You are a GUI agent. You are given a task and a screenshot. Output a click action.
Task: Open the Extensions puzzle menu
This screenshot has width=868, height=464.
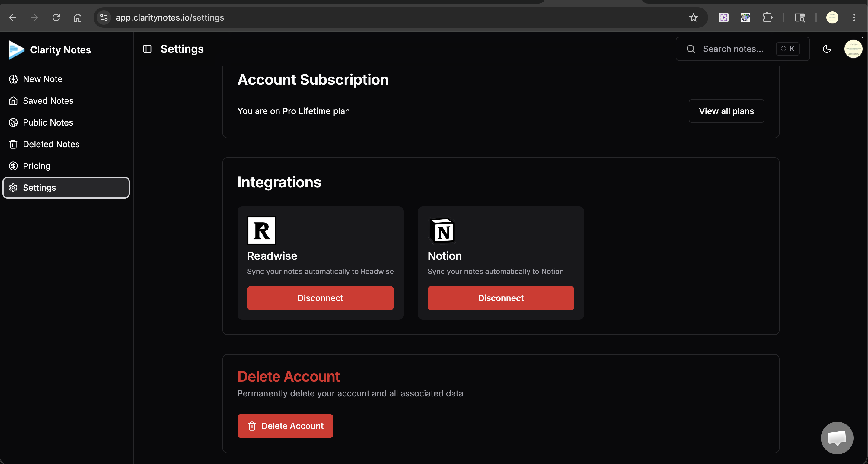coord(767,17)
